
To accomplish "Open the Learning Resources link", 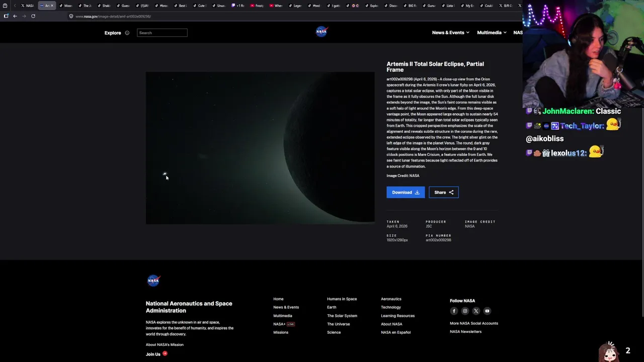I will point(397,316).
